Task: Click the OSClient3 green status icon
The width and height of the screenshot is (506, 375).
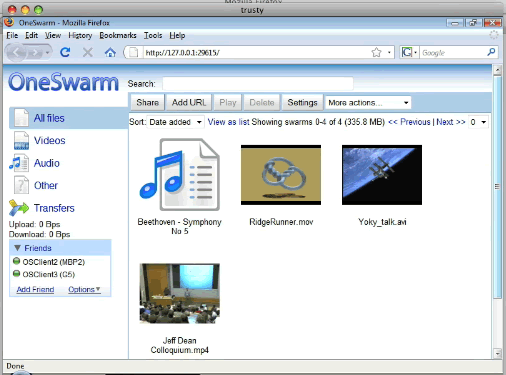Action: (16, 274)
